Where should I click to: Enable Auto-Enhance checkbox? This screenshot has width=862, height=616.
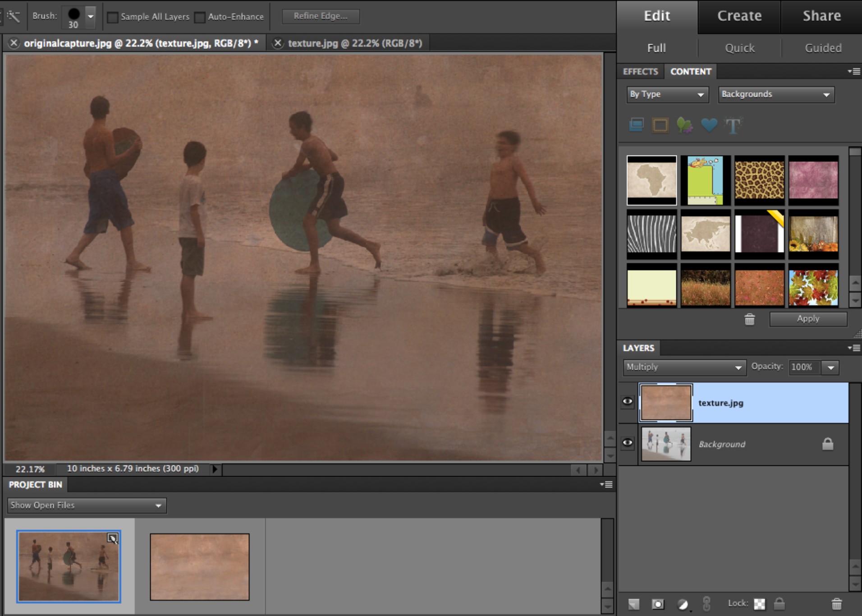point(200,17)
